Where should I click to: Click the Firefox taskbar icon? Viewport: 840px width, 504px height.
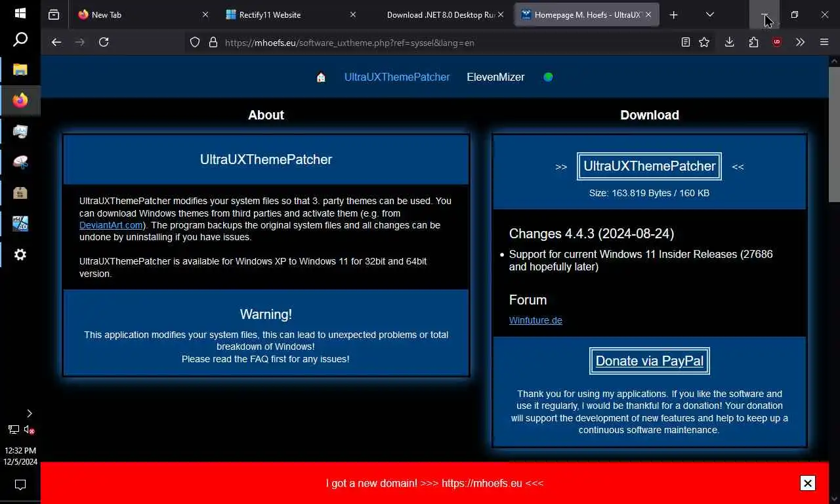click(20, 100)
